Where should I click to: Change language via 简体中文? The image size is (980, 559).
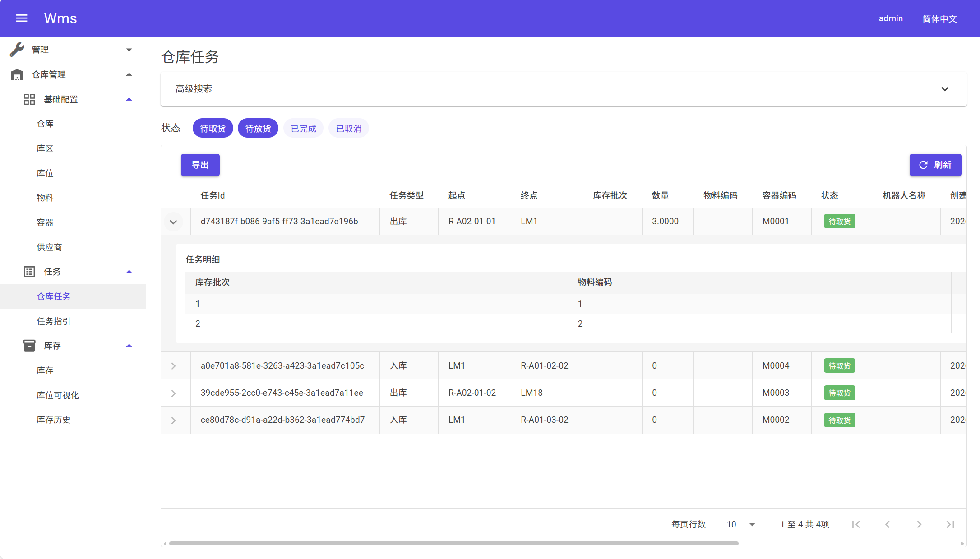pyautogui.click(x=939, y=18)
